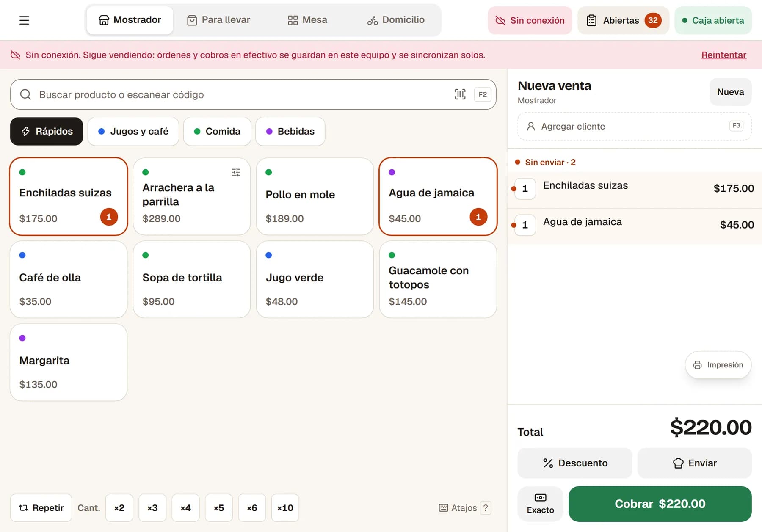Viewport: 762px width, 532px height.
Task: Switch to Para llevar order type
Action: pos(218,20)
